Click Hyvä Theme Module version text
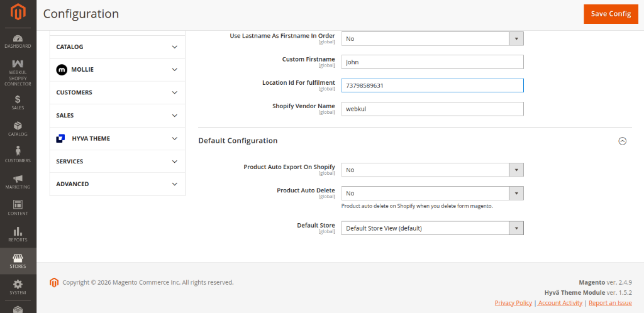 coord(588,292)
